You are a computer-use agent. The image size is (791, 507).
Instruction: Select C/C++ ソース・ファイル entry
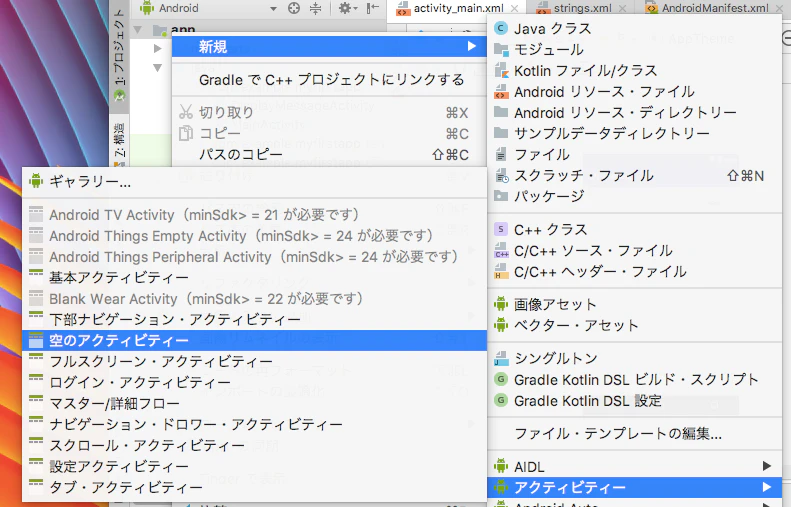click(635, 251)
